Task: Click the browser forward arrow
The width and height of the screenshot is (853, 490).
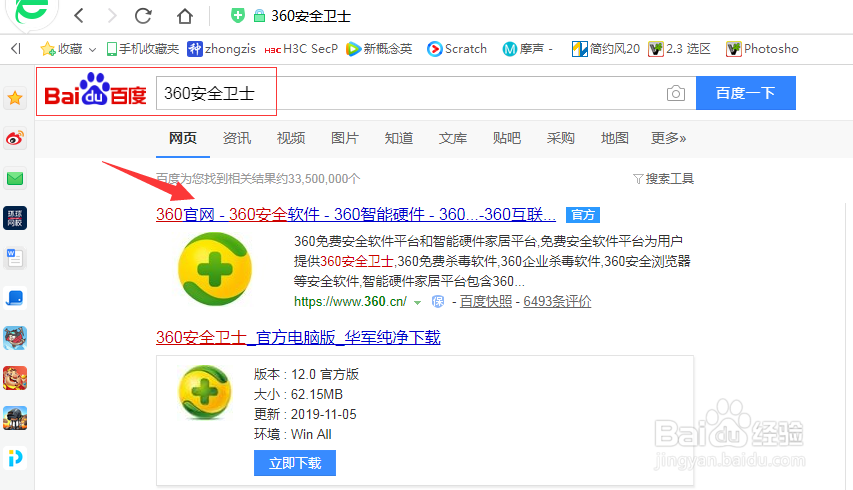Action: tap(112, 16)
